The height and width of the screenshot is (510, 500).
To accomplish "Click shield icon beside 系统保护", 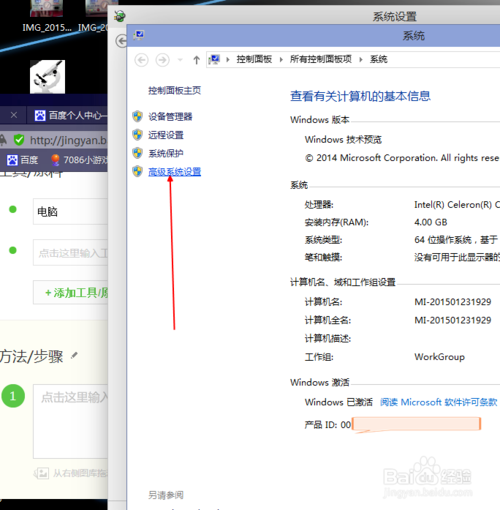I will (137, 153).
